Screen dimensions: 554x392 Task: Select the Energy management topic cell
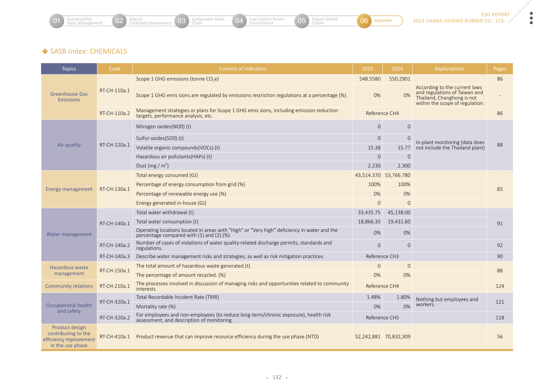point(69,189)
